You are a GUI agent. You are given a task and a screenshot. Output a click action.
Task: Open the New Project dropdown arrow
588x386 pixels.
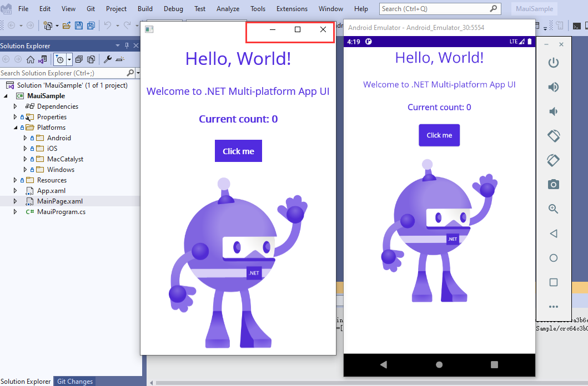[x=57, y=26]
